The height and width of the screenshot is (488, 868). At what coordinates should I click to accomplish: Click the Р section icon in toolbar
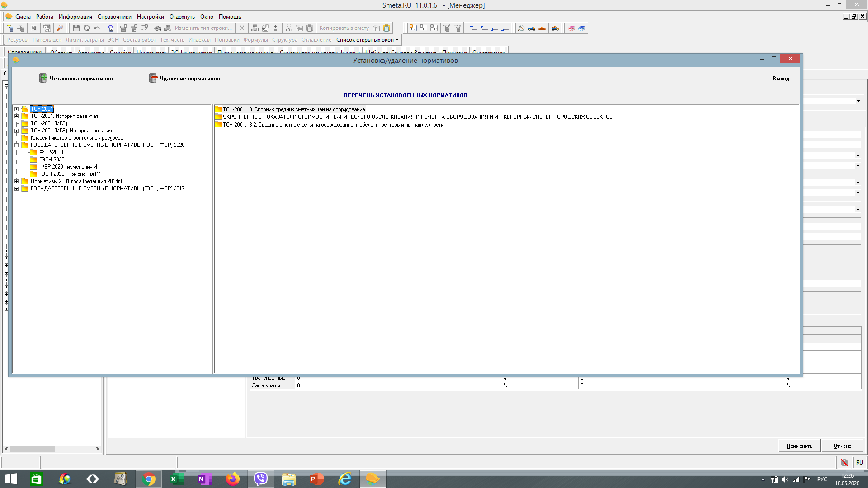(423, 28)
